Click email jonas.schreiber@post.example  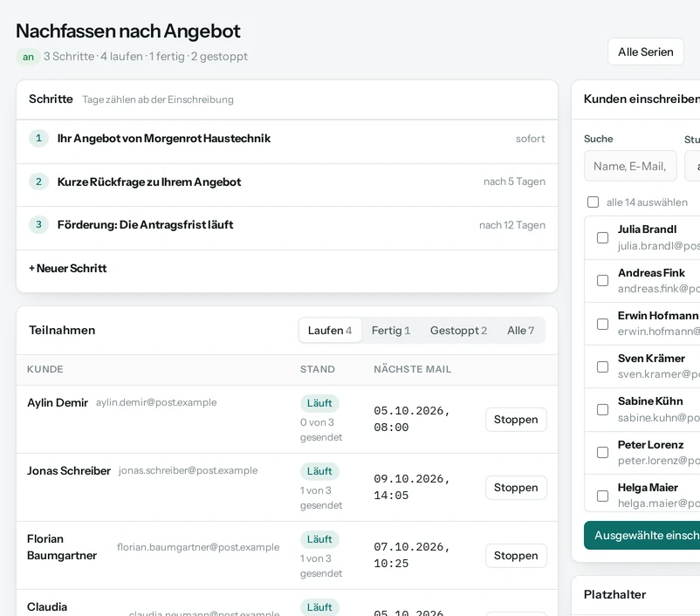[x=188, y=470]
